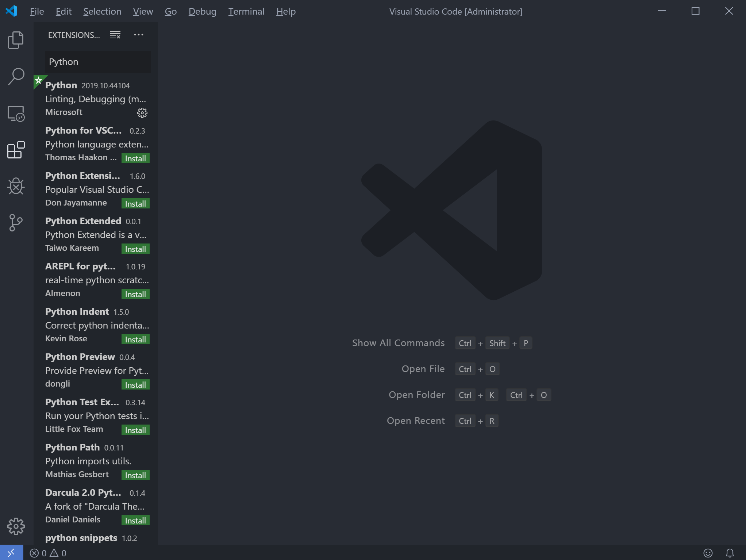Open the Help menu
The image size is (746, 560).
tap(286, 11)
